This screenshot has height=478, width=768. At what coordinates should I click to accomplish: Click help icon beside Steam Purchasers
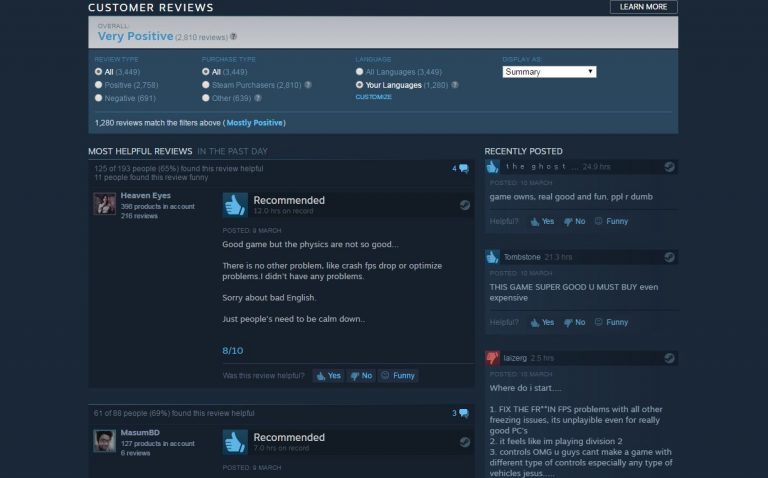coord(308,85)
